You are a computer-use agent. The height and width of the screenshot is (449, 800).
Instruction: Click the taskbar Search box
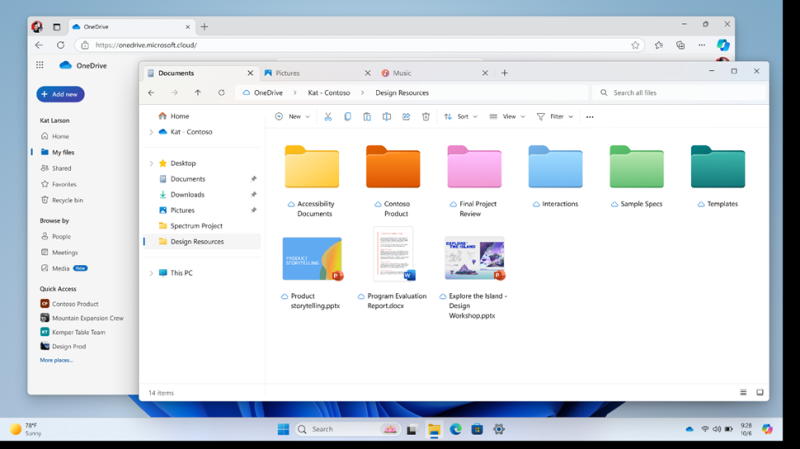347,429
